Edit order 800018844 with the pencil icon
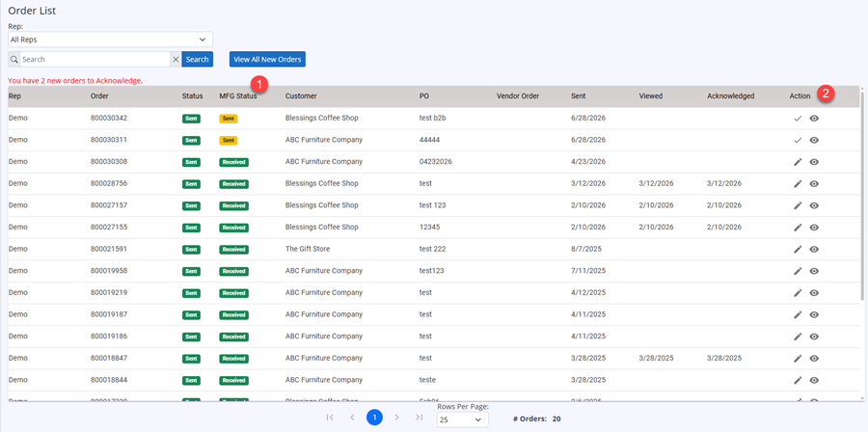868x432 pixels. point(798,380)
